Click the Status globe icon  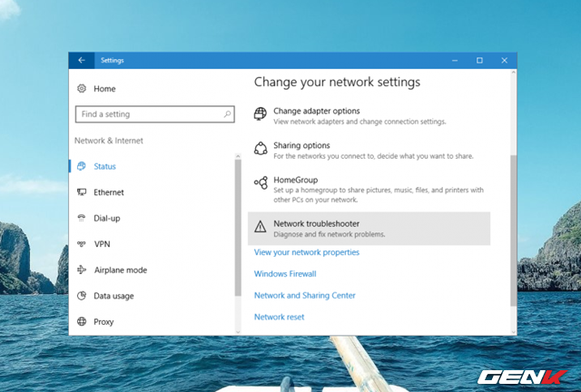(x=82, y=166)
